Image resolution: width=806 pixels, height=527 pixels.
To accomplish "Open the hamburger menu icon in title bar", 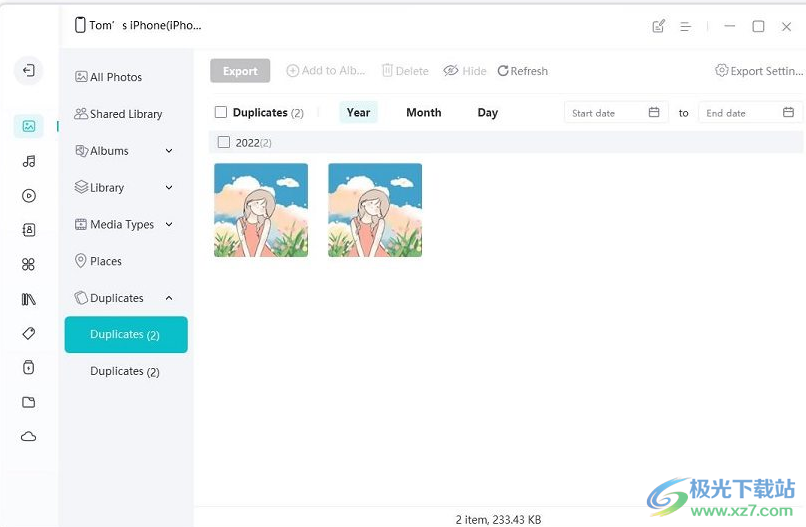I will pos(685,26).
